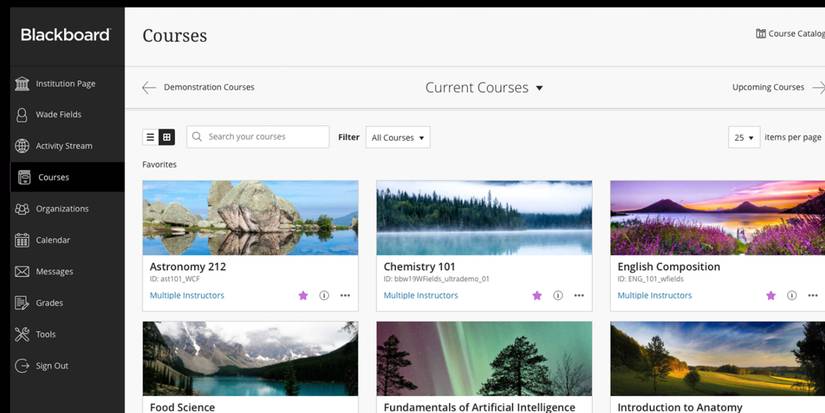
Task: Click left arrow to Demonstration Courses
Action: 149,87
